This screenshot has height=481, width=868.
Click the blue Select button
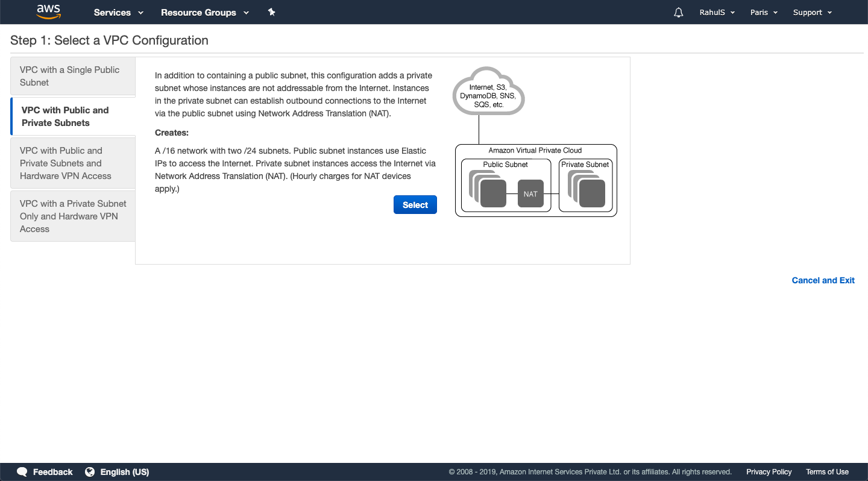click(x=415, y=204)
